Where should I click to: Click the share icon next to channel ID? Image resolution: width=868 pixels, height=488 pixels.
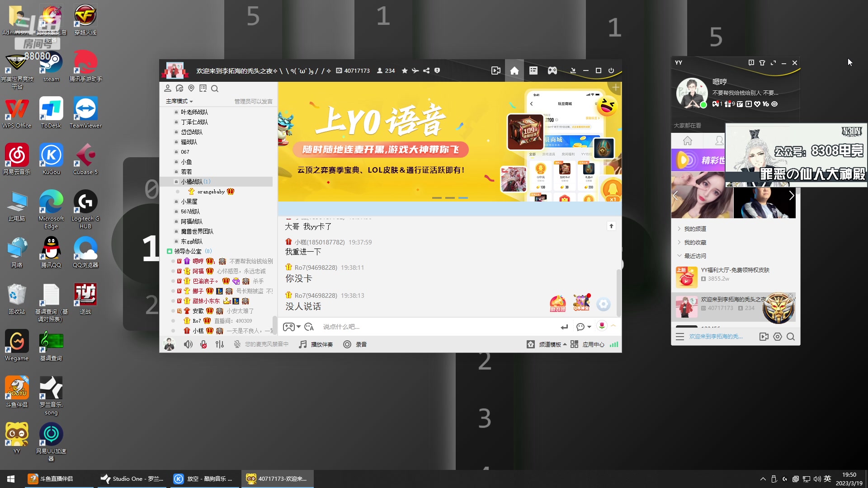pyautogui.click(x=426, y=70)
